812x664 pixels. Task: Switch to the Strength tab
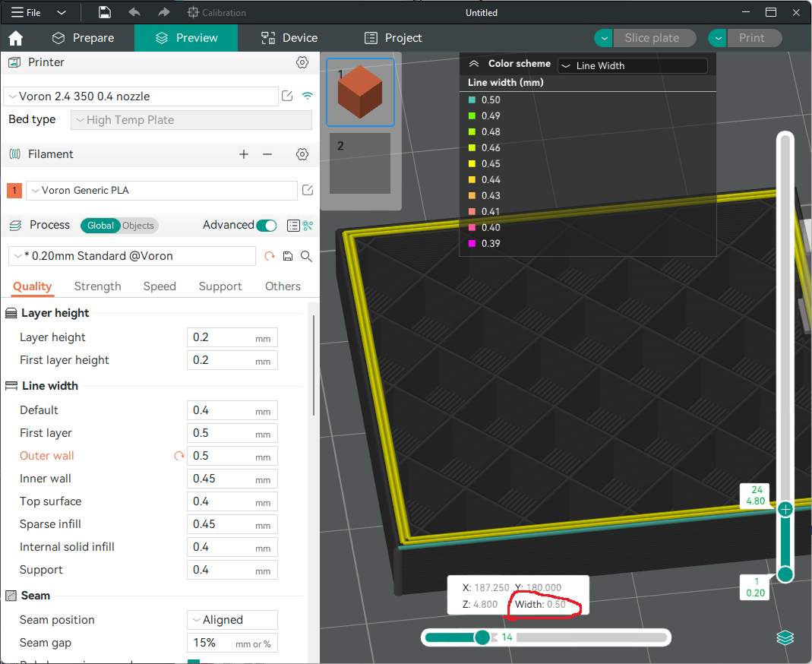coord(97,286)
